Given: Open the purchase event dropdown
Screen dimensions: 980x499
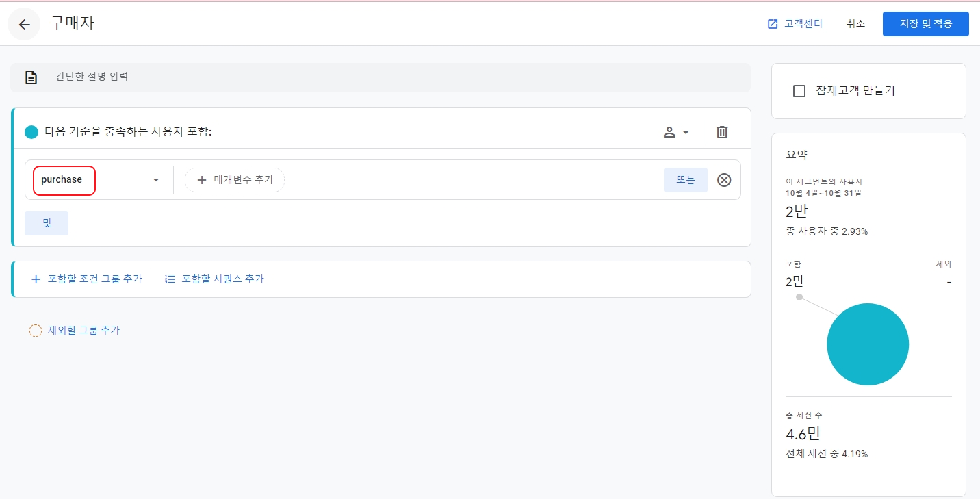Looking at the screenshot, I should point(99,180).
